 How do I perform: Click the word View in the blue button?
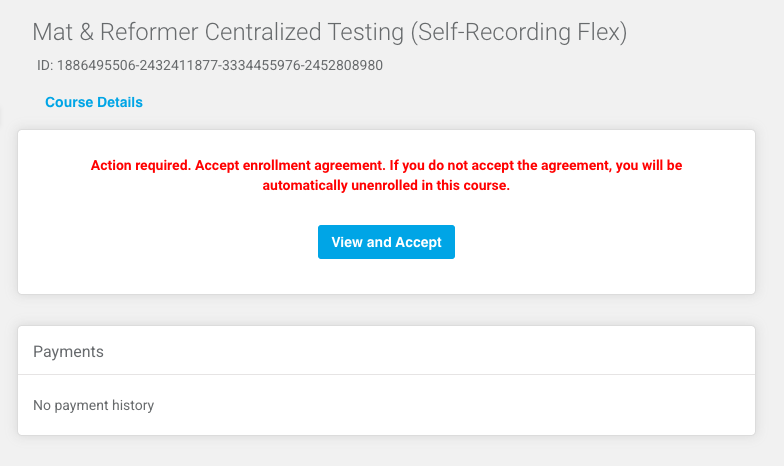point(347,242)
